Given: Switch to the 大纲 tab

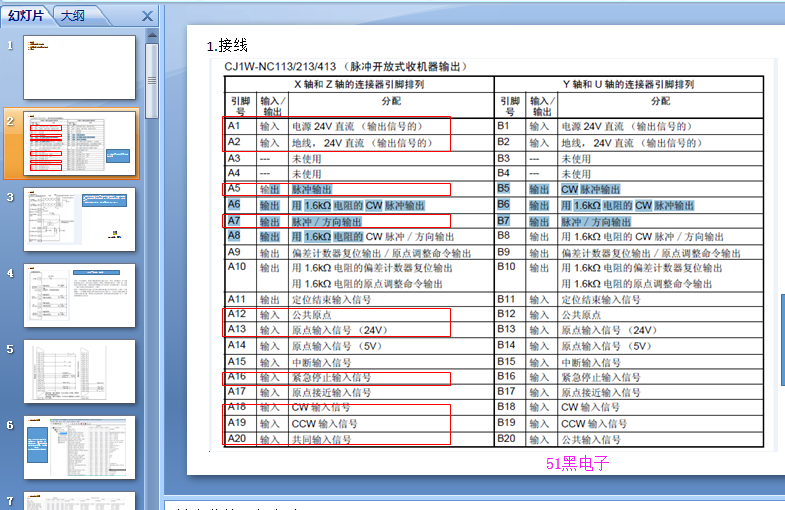Looking at the screenshot, I should pos(73,16).
